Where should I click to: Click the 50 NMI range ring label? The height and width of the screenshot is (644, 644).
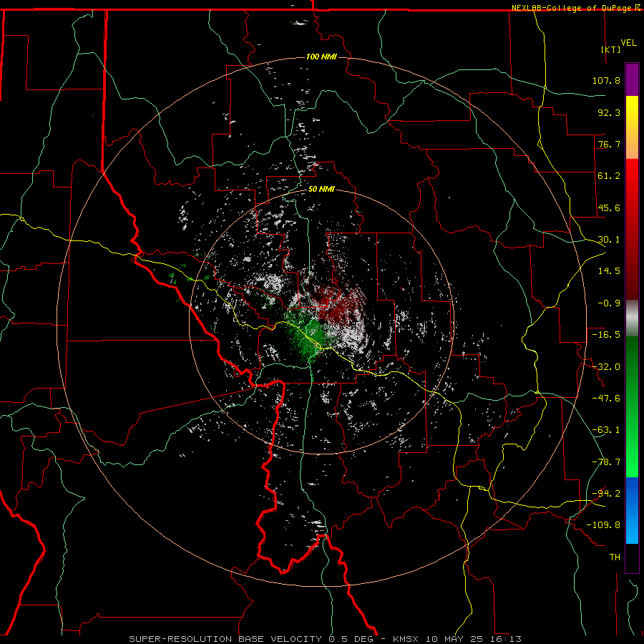321,190
